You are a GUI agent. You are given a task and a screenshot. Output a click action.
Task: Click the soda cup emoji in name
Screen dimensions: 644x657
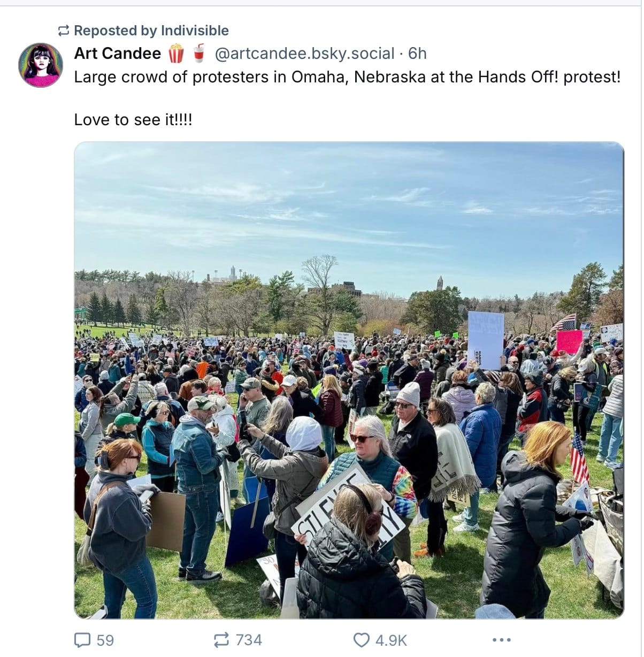point(199,54)
